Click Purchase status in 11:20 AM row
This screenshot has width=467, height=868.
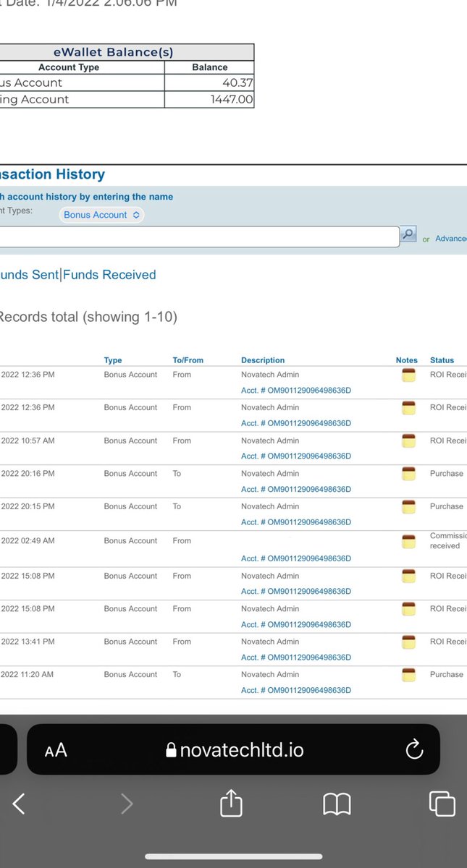coord(447,675)
